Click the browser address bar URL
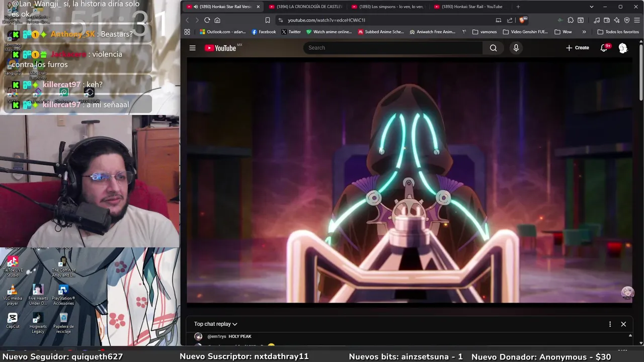This screenshot has width=644, height=362. tap(327, 20)
